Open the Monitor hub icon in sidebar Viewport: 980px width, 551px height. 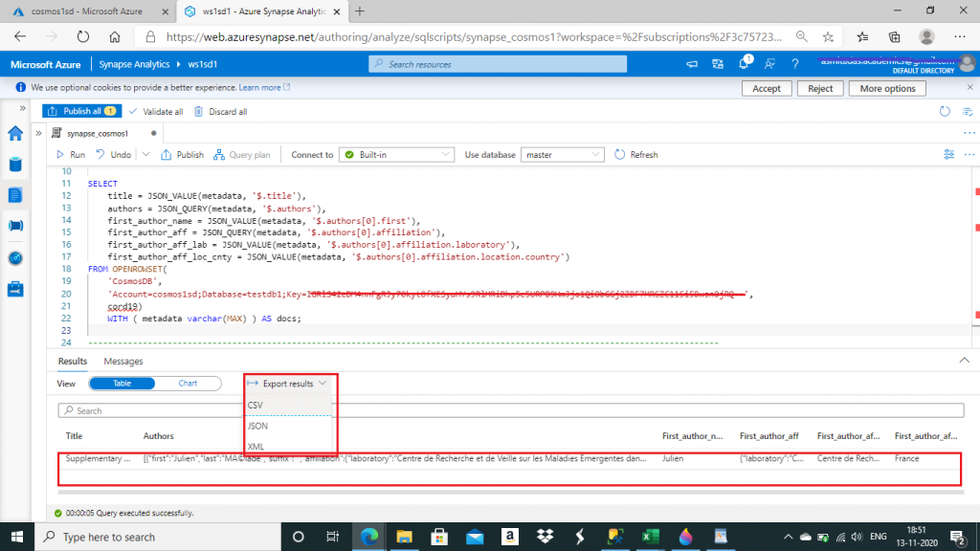point(15,257)
